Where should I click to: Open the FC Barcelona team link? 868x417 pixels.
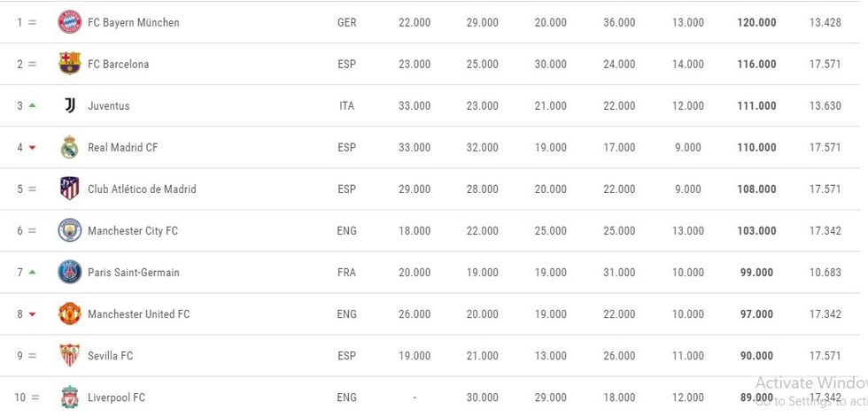coord(118,64)
